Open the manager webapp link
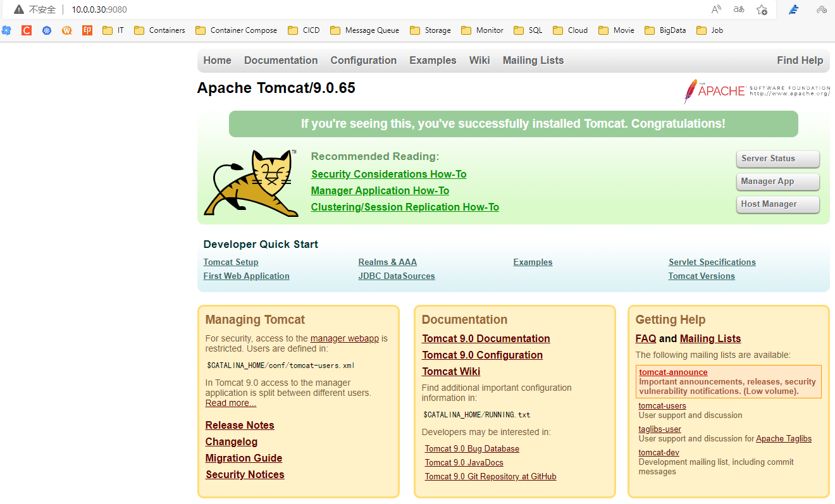The width and height of the screenshot is (835, 504). tap(345, 338)
